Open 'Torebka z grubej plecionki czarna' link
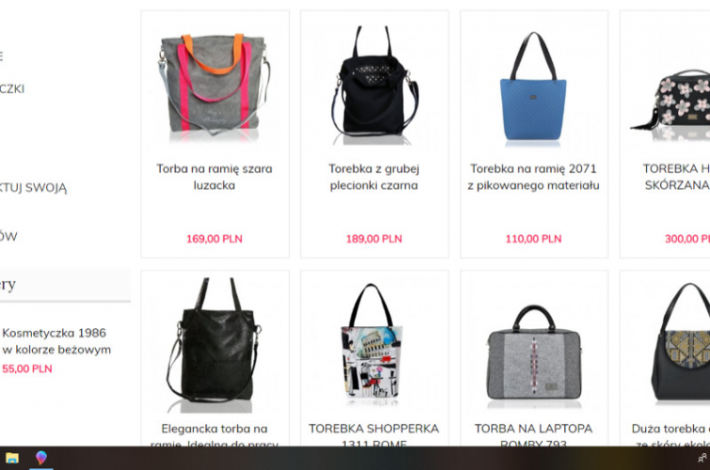Image resolution: width=710 pixels, height=470 pixels. pos(374,177)
